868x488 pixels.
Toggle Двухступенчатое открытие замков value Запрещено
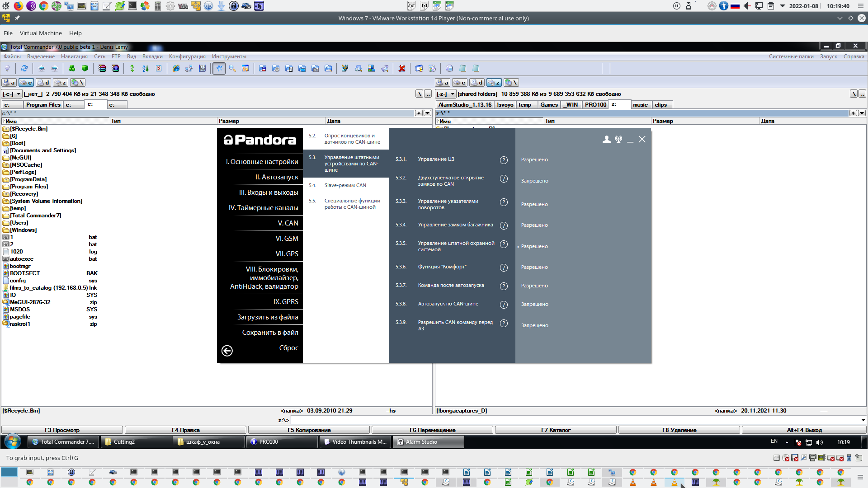tap(534, 181)
